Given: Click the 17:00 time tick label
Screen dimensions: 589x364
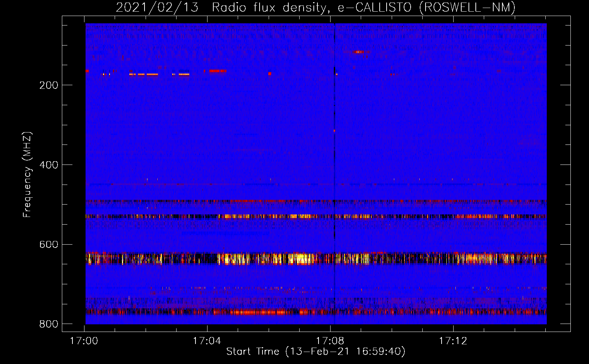Looking at the screenshot, I should [x=84, y=341].
